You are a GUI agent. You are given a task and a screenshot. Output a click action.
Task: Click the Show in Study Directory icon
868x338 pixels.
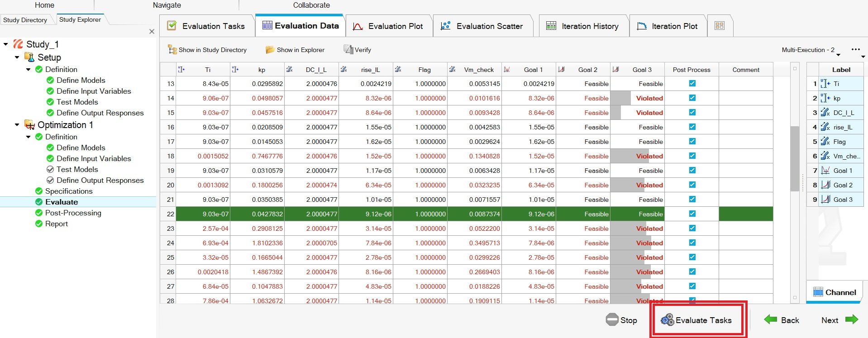pyautogui.click(x=172, y=49)
